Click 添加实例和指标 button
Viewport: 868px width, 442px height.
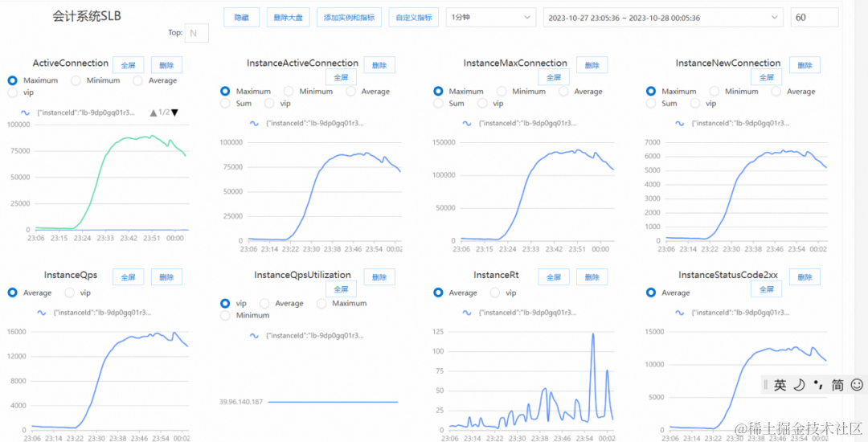(350, 18)
